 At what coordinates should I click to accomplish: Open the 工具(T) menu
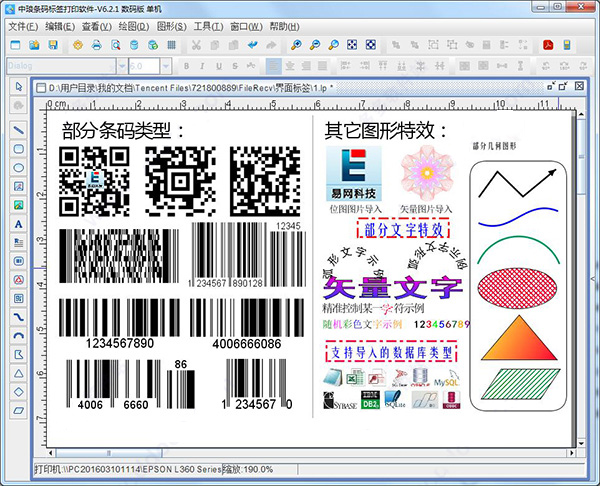tap(209, 25)
